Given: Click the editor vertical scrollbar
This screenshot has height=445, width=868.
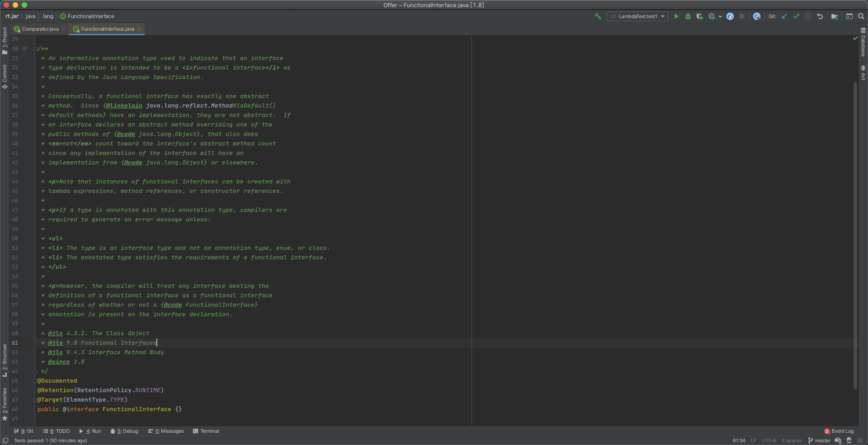Looking at the screenshot, I should [855, 235].
